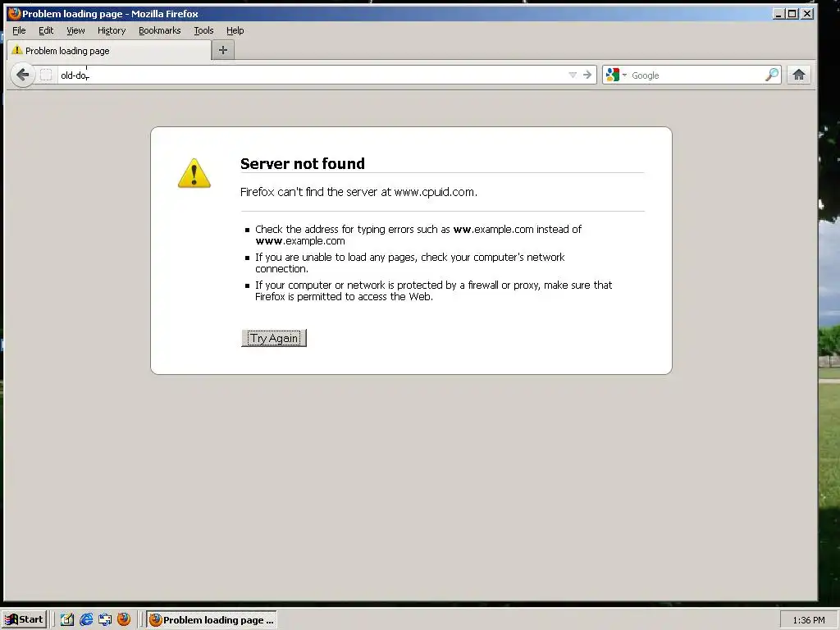Select the Problem loading page tab
This screenshot has height=630, width=840.
109,50
